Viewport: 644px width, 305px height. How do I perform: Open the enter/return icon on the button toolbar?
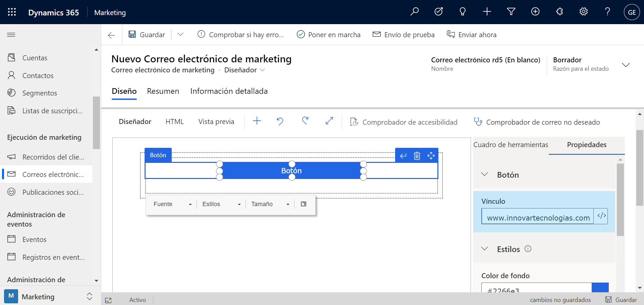(403, 156)
